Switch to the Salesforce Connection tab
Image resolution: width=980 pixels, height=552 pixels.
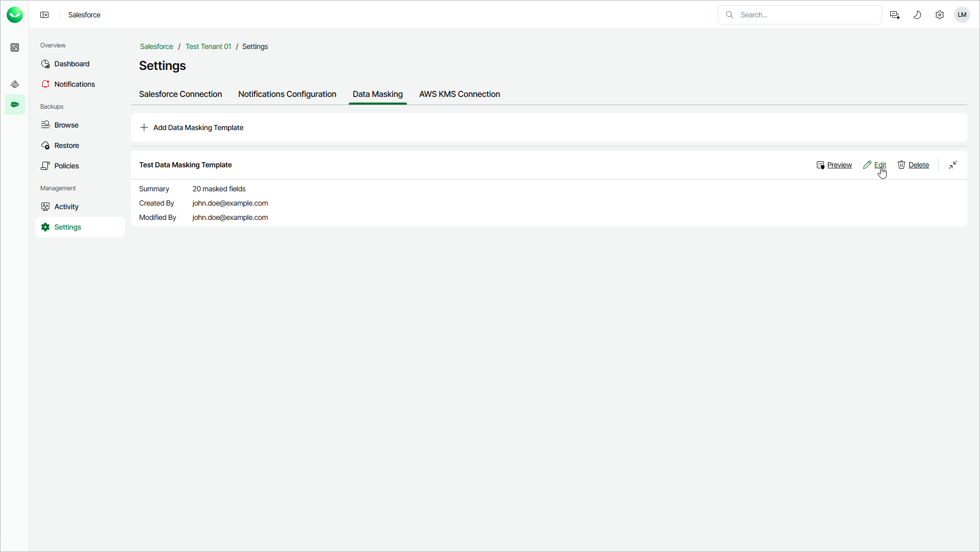tap(180, 94)
